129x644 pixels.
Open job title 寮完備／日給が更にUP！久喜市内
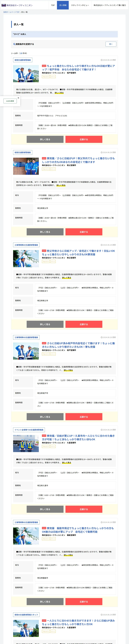click(78, 438)
